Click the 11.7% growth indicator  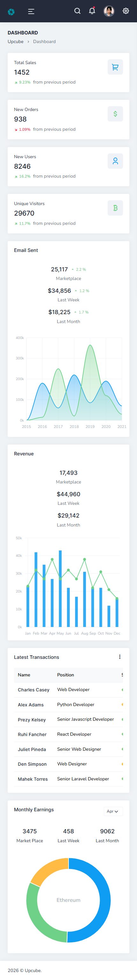click(x=22, y=223)
